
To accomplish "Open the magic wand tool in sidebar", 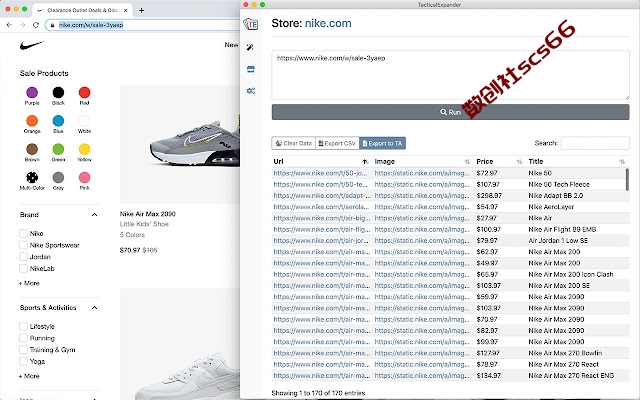I will point(250,47).
